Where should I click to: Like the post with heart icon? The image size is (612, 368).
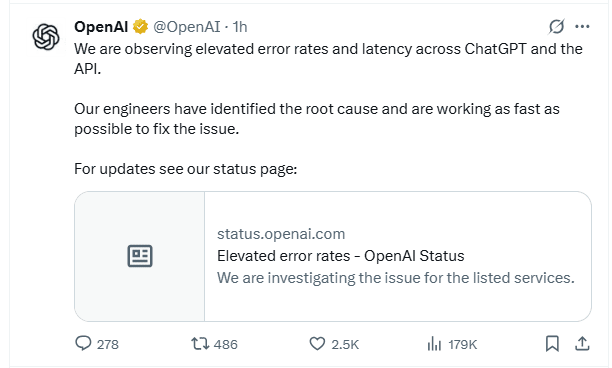click(x=317, y=344)
